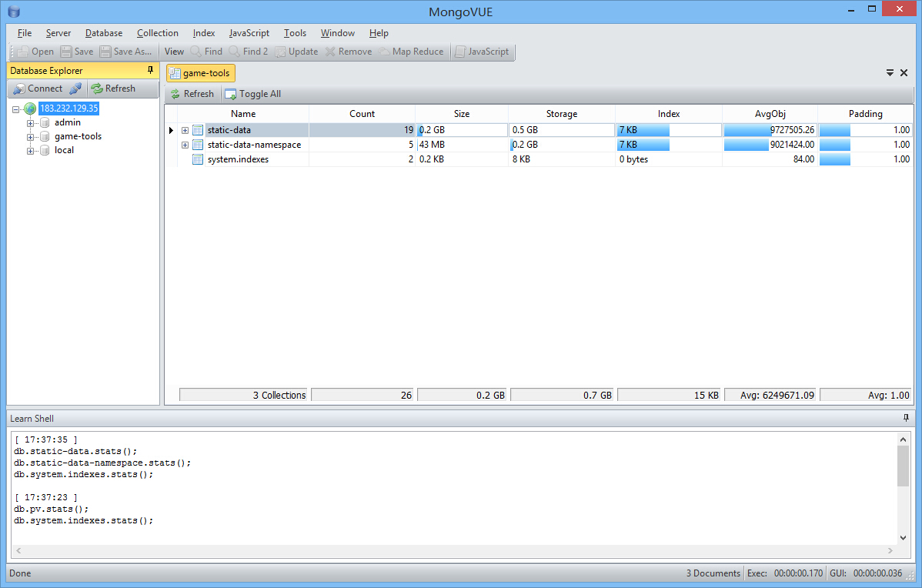Select admin in the database tree

pos(68,122)
